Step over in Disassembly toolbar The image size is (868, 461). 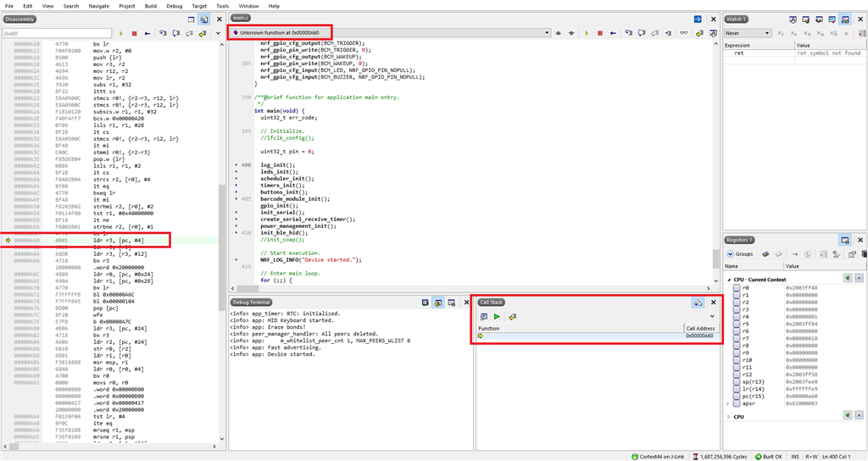click(176, 33)
